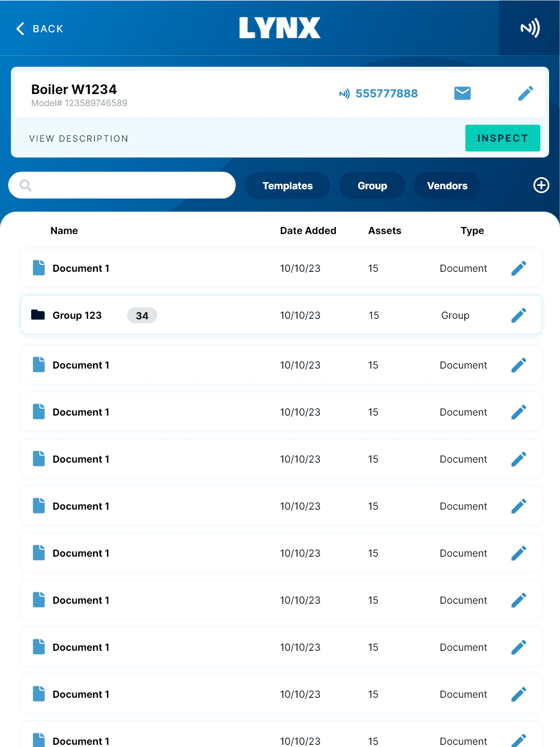
Task: Open the Group 123 folder icon
Action: pyautogui.click(x=38, y=315)
